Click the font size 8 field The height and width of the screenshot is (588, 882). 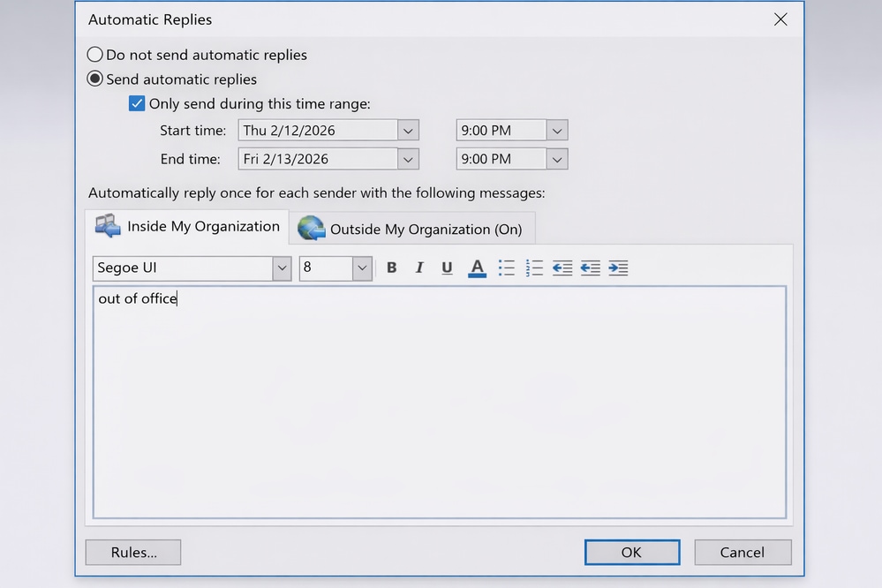327,268
